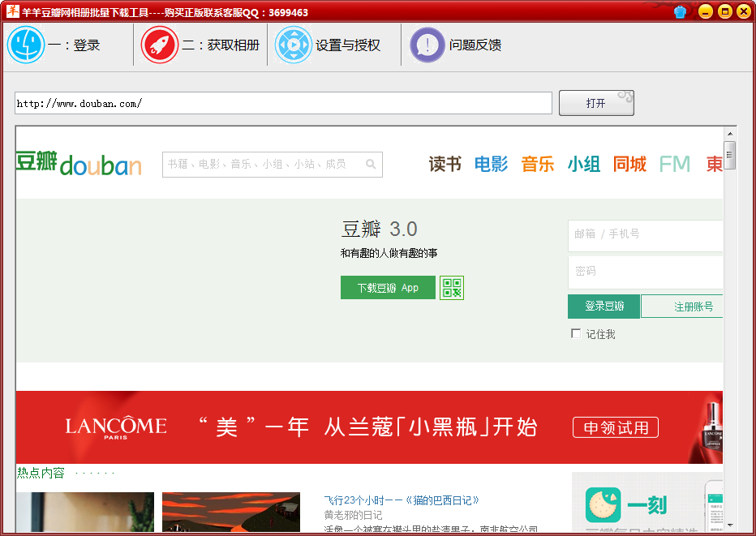
Task: Click scrollbar up arrow
Action: 730,133
